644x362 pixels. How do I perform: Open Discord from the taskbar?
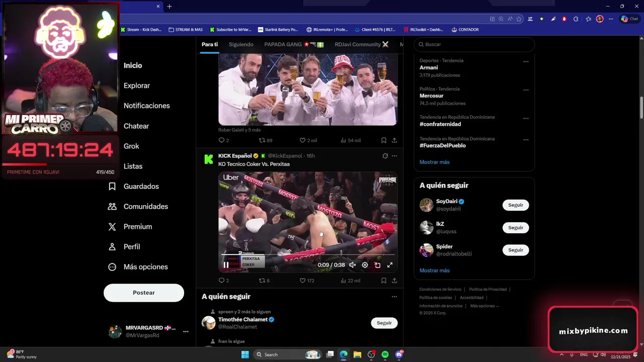[x=399, y=354]
